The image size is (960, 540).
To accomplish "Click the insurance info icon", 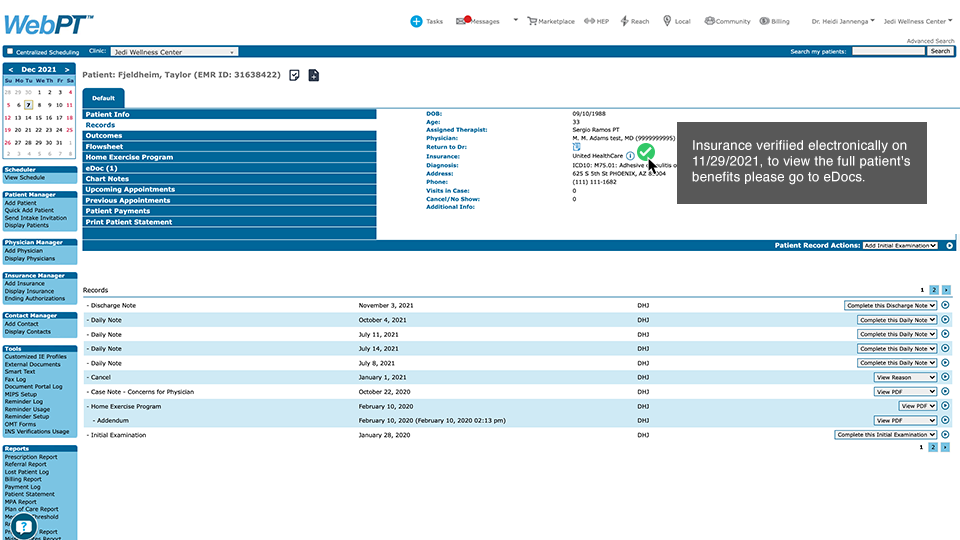I will tap(630, 157).
